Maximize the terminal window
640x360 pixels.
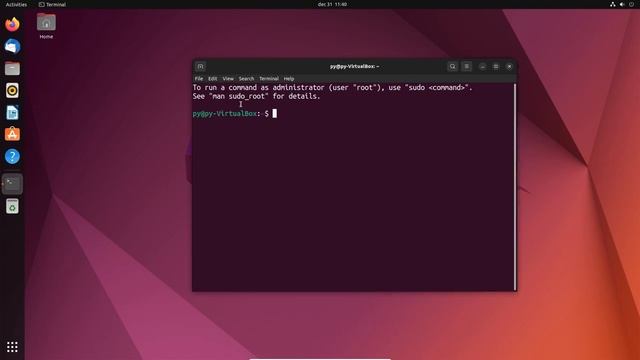click(496, 66)
